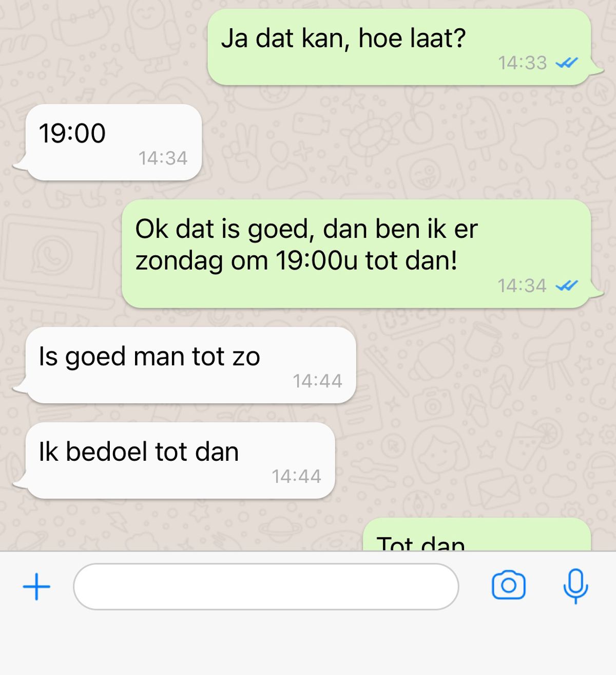Open the camera icon
The width and height of the screenshot is (616, 675).
pyautogui.click(x=508, y=585)
